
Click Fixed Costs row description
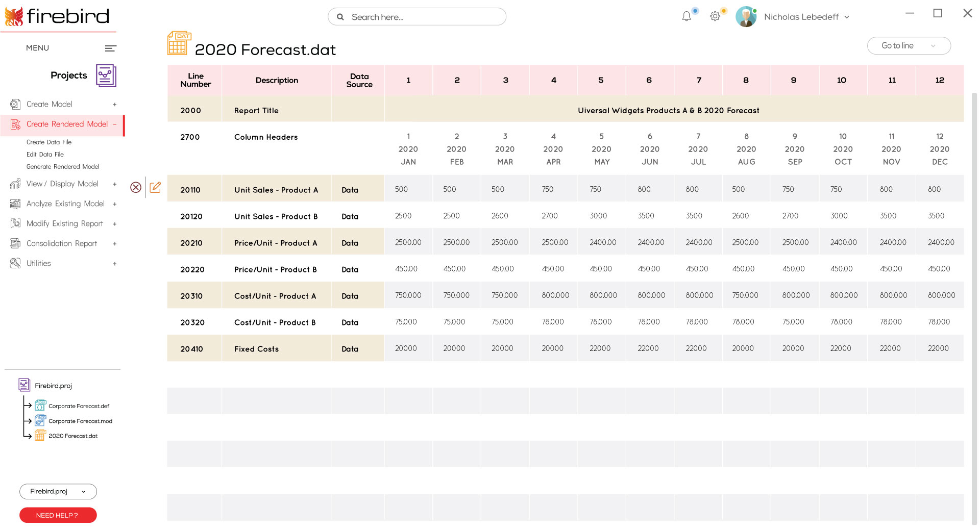click(257, 349)
